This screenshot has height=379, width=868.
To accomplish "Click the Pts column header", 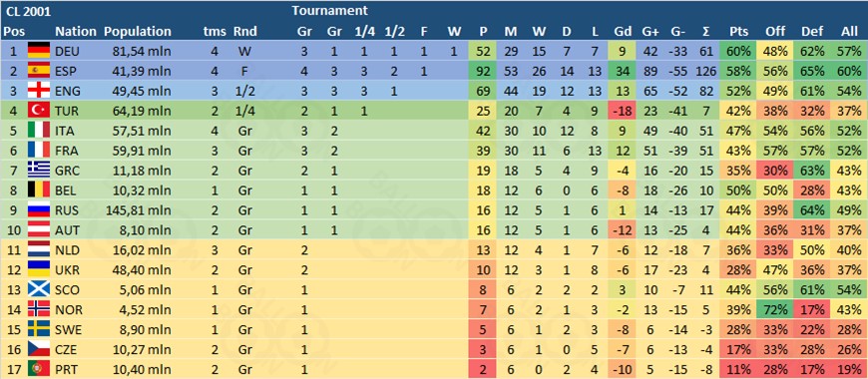I will [739, 32].
